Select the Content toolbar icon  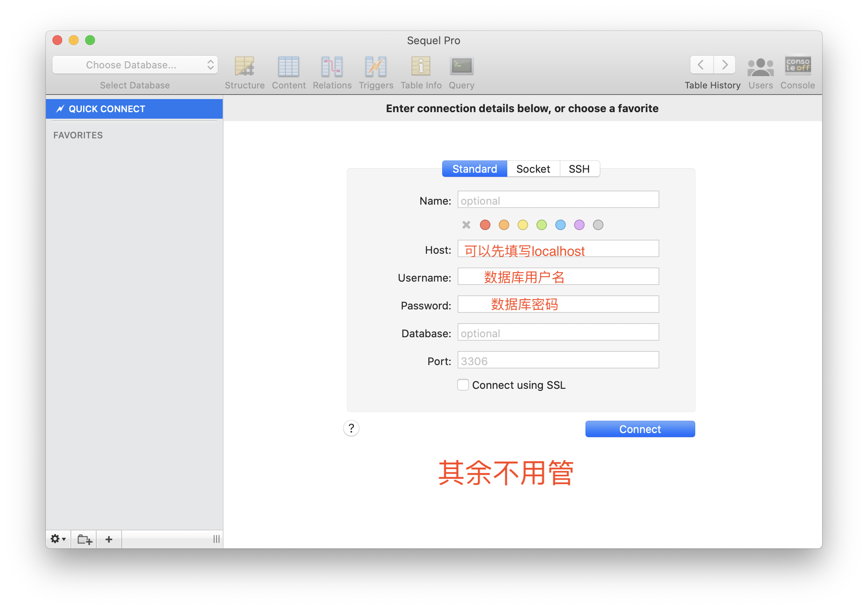[x=289, y=67]
